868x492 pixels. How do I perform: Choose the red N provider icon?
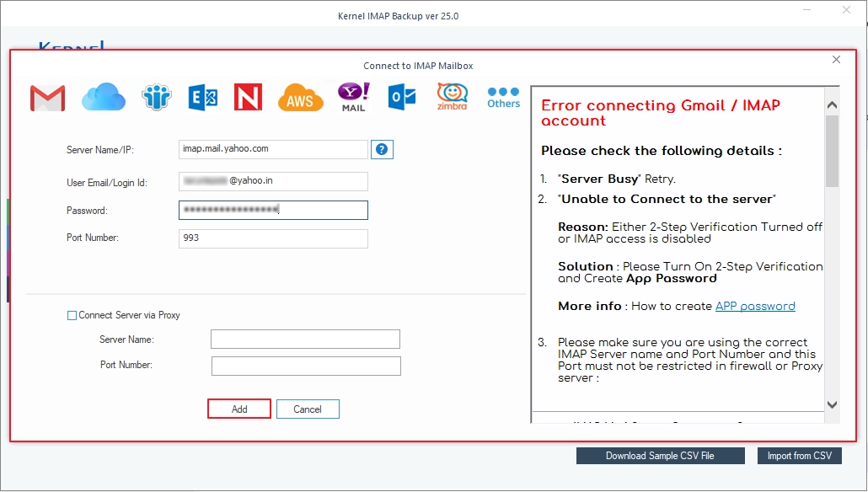point(248,98)
